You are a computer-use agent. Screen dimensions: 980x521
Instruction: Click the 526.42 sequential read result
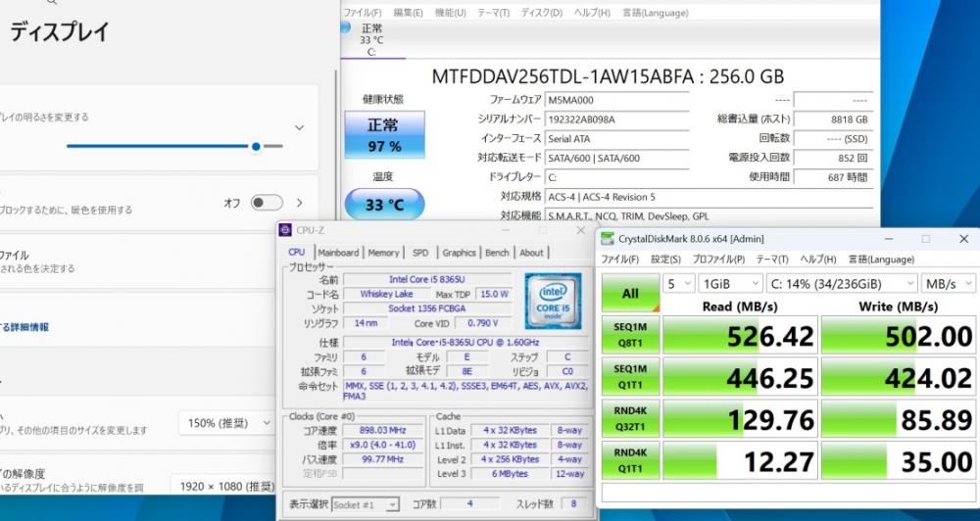pyautogui.click(x=740, y=336)
